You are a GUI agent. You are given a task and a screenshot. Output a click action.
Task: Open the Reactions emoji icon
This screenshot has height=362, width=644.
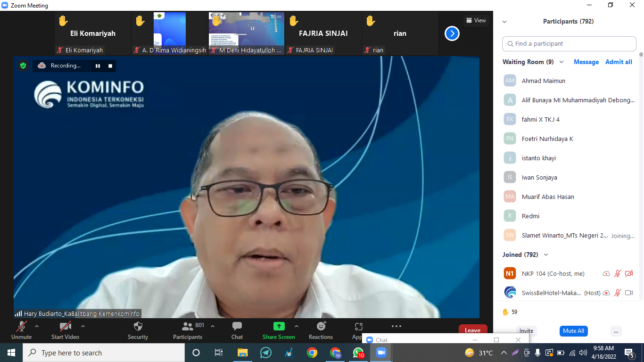(x=321, y=326)
